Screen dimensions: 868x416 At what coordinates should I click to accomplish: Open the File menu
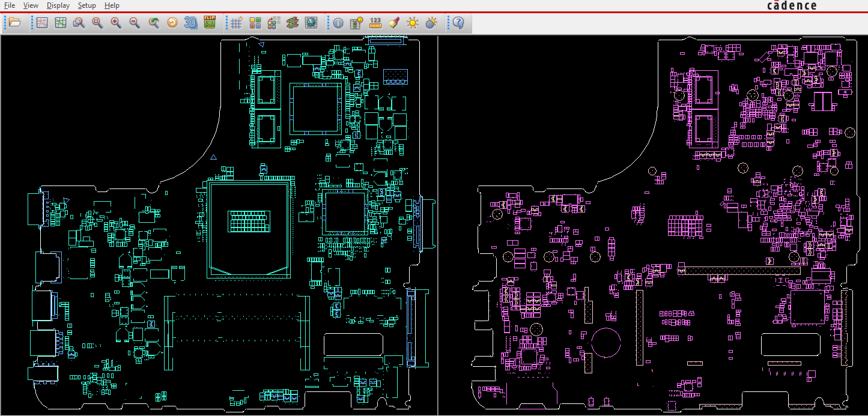10,5
